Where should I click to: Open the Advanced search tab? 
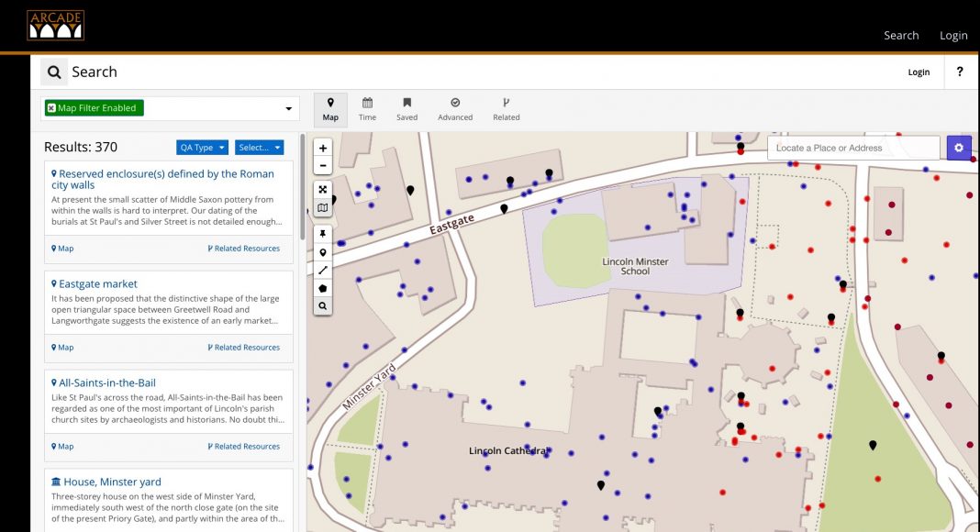coord(455,108)
